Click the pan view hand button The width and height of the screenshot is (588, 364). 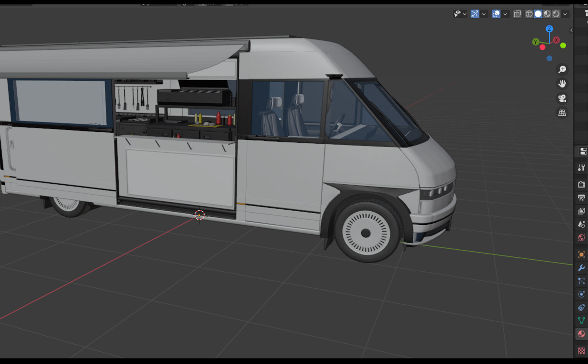(x=562, y=84)
